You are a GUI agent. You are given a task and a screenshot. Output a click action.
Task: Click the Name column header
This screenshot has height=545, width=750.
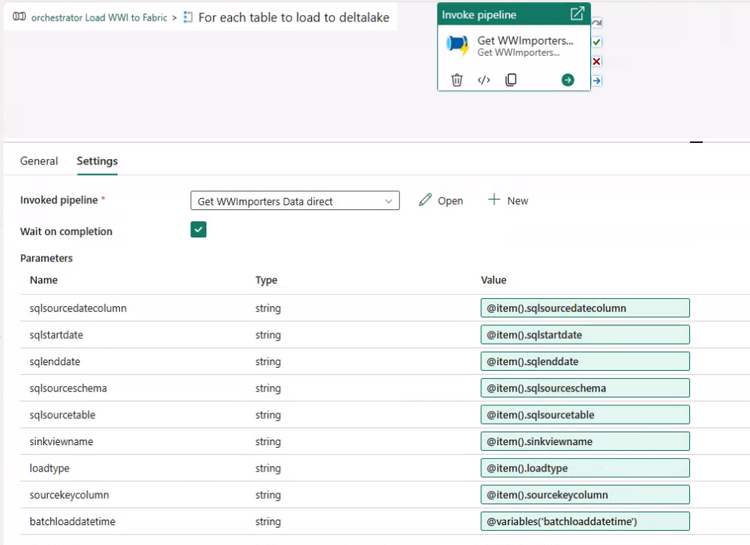coord(44,280)
